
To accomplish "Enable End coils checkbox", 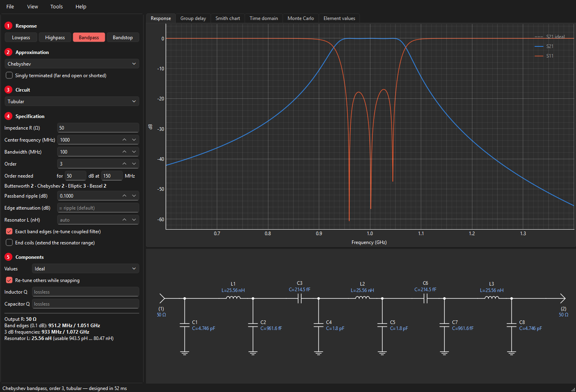I will pos(9,242).
